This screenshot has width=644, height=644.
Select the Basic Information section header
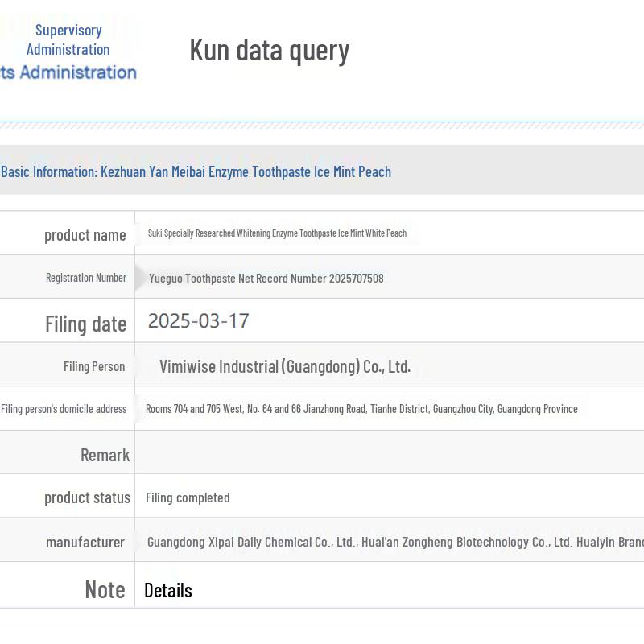click(x=196, y=171)
